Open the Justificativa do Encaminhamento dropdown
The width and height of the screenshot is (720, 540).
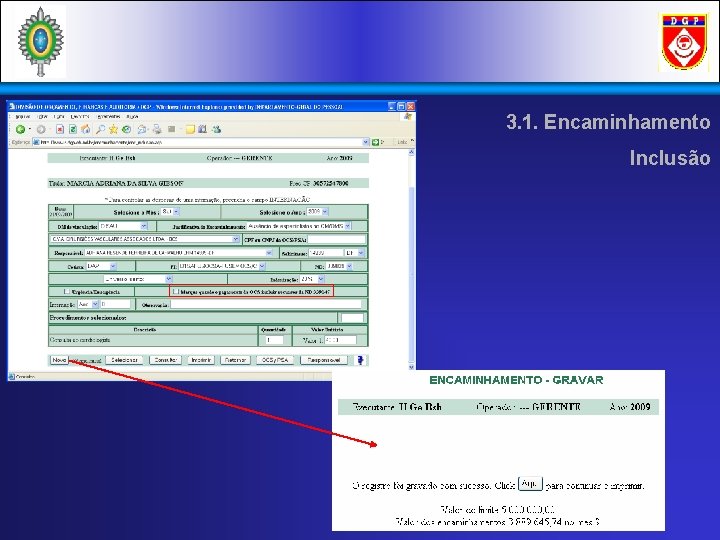point(299,226)
